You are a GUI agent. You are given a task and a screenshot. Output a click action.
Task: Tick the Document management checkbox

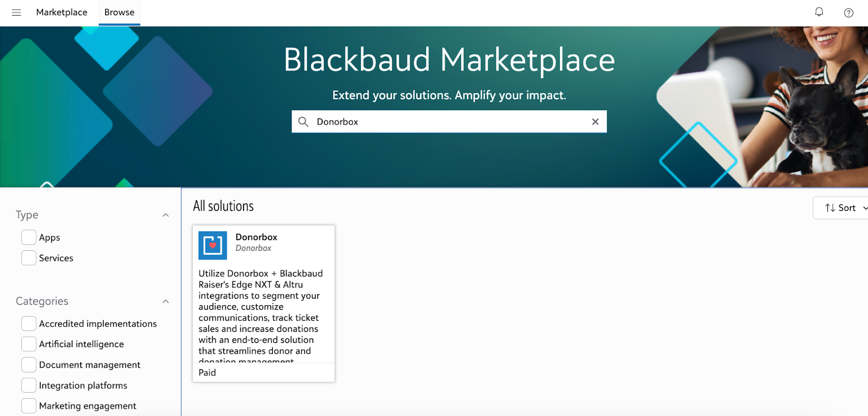point(29,365)
